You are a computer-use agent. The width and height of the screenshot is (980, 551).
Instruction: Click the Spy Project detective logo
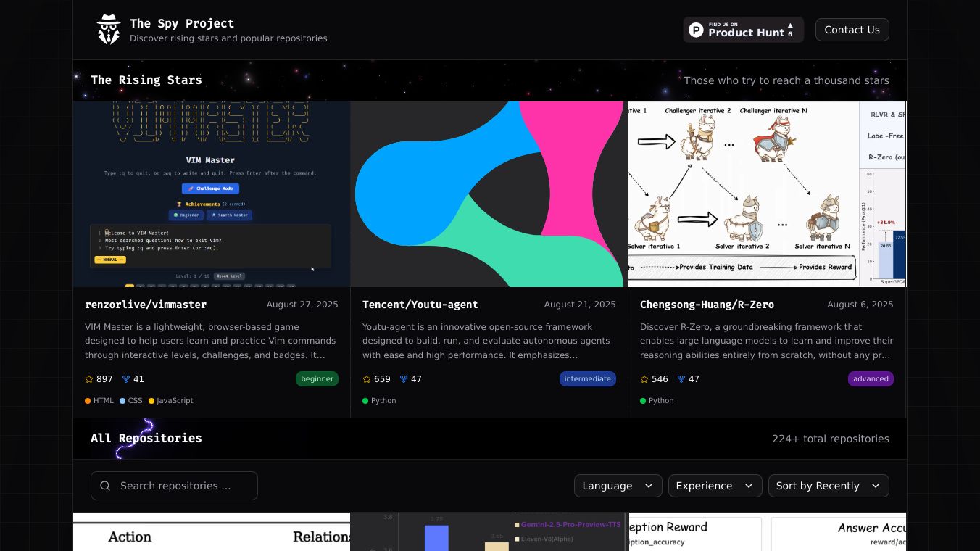(x=109, y=30)
